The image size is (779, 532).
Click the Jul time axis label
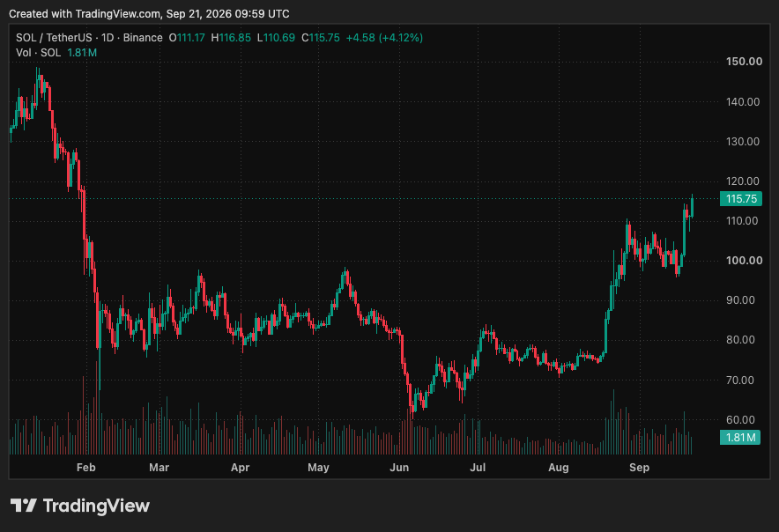pyautogui.click(x=478, y=468)
